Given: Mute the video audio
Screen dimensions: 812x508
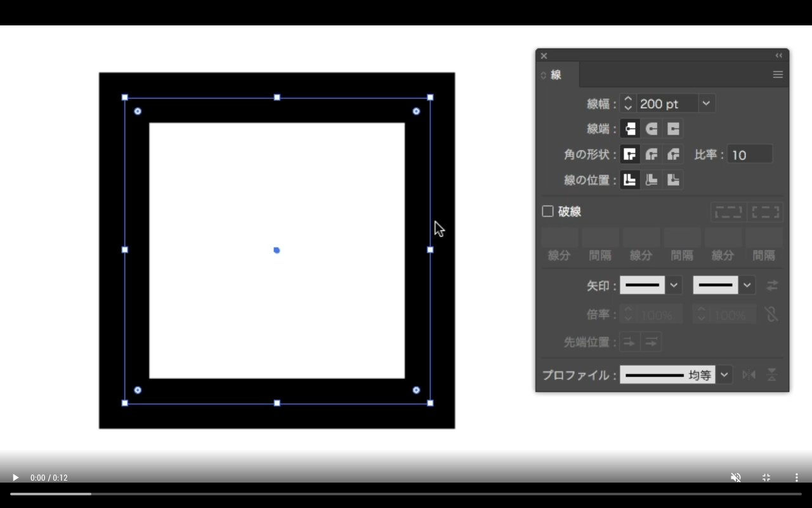Looking at the screenshot, I should pyautogui.click(x=736, y=477).
